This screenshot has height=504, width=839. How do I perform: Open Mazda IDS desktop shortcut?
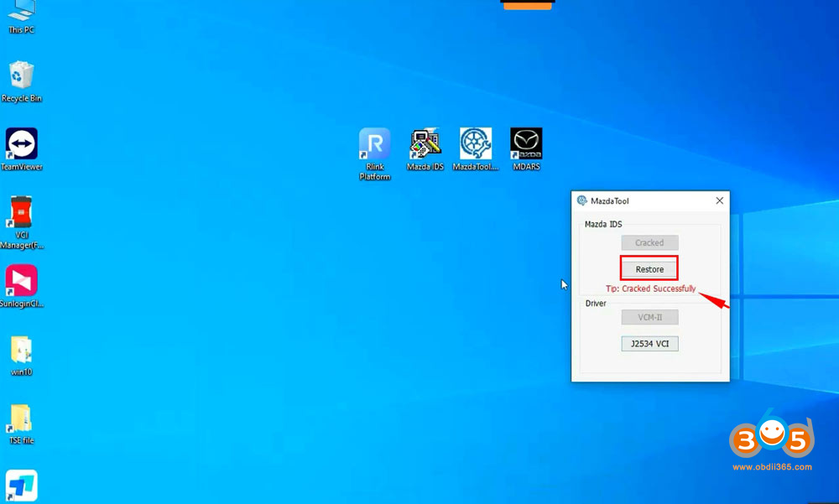coord(425,150)
